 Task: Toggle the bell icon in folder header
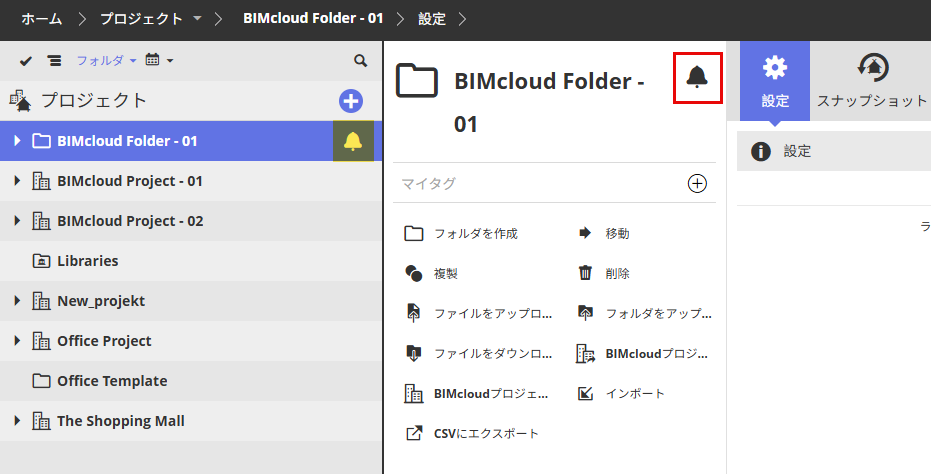(697, 77)
